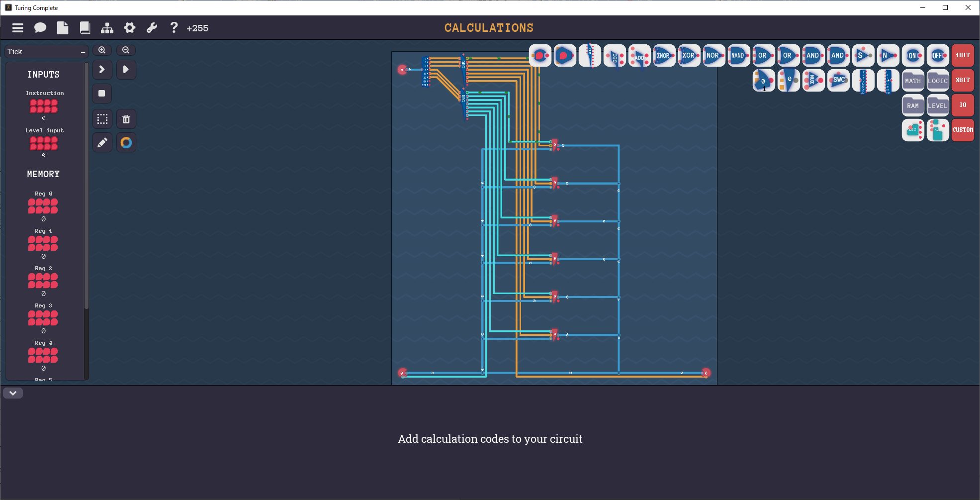Screen dimensions: 980x500
Task: Open the wire color picker ring
Action: coord(126,143)
